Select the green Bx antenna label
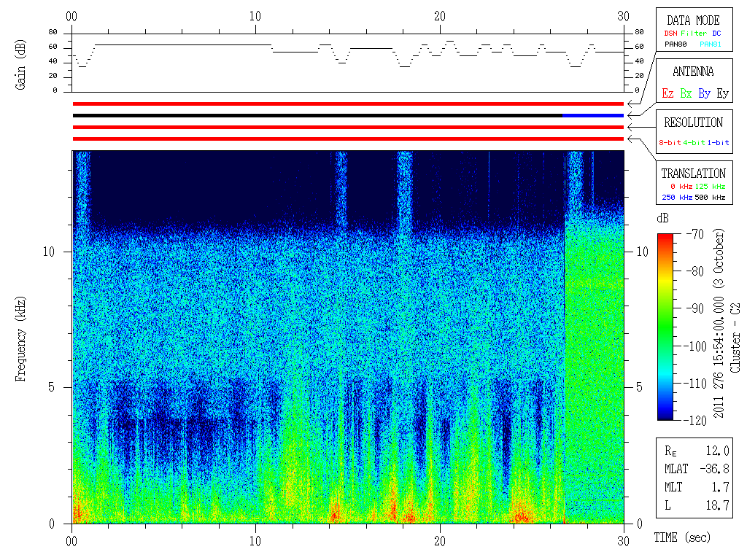Viewport: 747px width, 560px height. (x=686, y=93)
